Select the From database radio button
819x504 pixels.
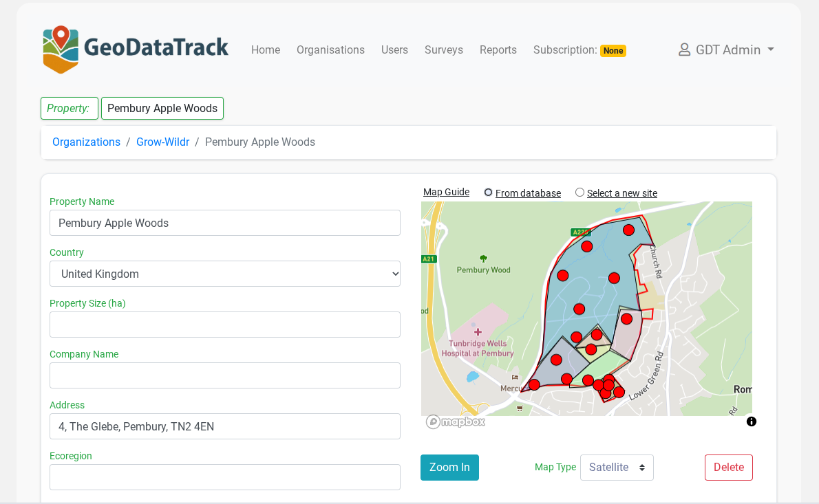[x=488, y=193]
